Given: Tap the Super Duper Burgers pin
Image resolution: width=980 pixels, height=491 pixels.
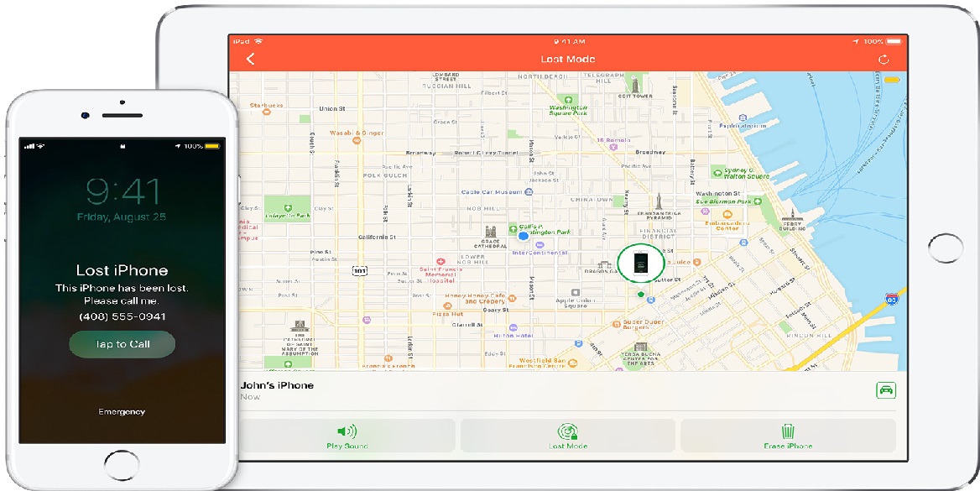Looking at the screenshot, I should pos(616,323).
